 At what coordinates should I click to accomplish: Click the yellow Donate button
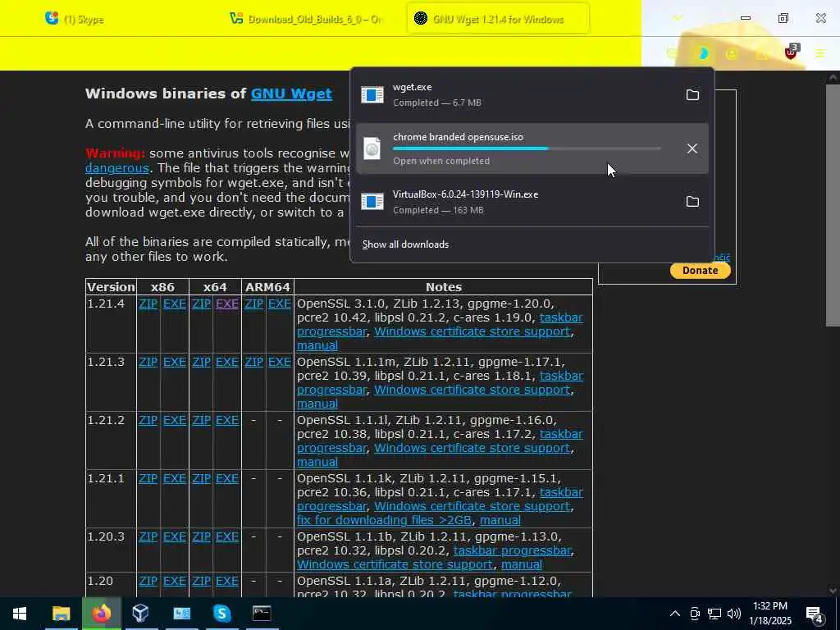coord(701,270)
